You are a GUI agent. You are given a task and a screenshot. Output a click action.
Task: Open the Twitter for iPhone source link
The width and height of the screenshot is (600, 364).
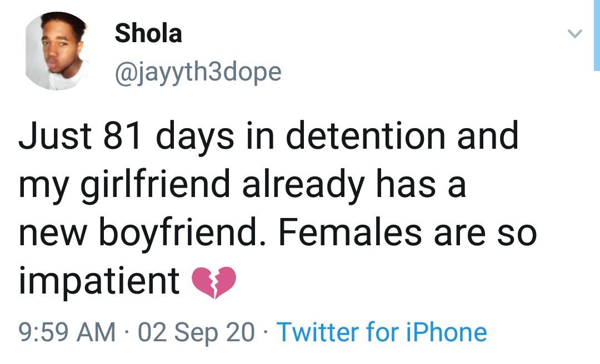click(382, 332)
